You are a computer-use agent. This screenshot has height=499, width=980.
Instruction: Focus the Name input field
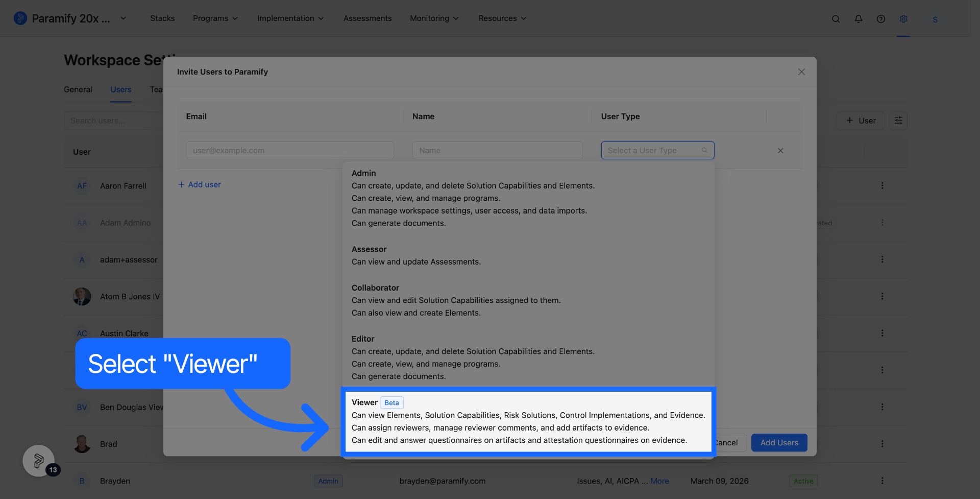(498, 151)
